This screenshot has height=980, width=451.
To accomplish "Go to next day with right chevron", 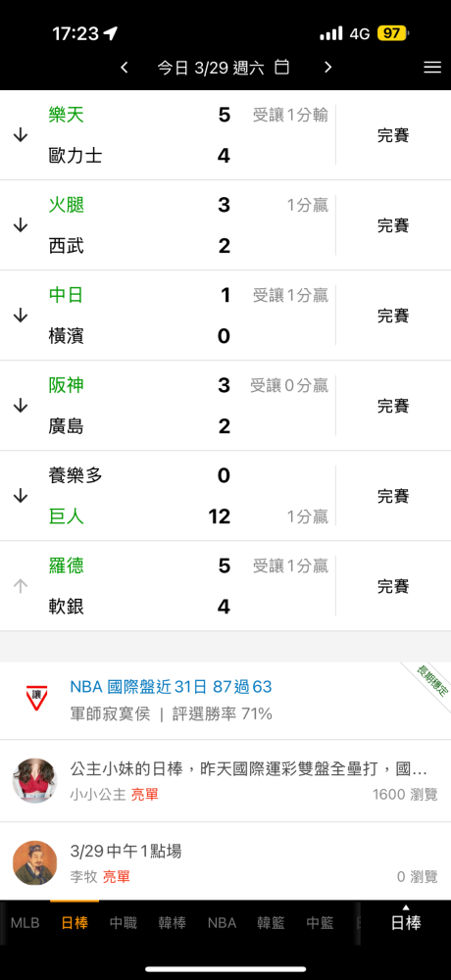I will point(327,68).
